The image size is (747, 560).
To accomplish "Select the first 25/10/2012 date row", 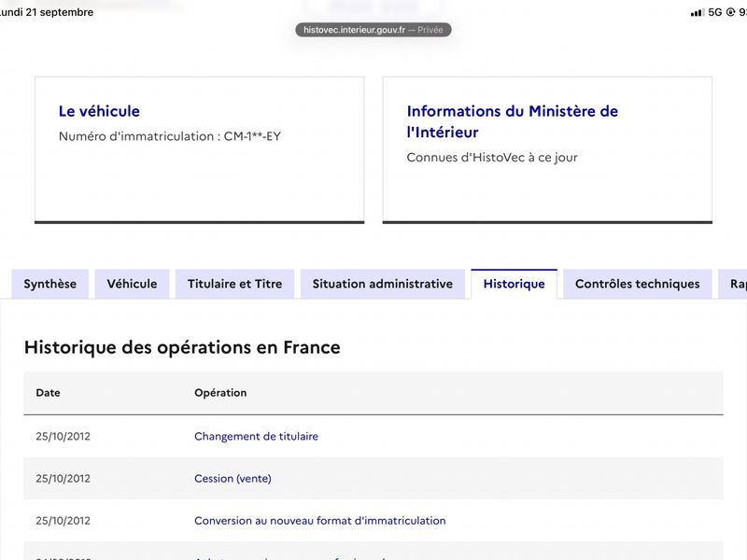I will click(373, 436).
